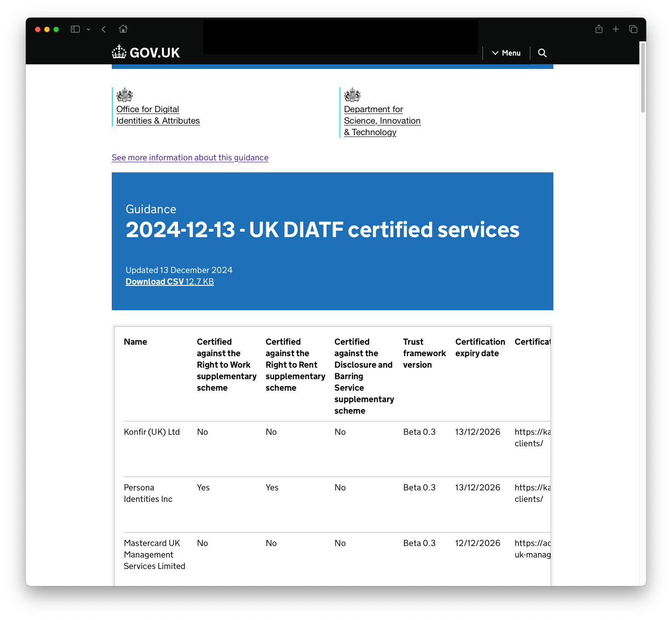Open GOV.UK search via the magnifier icon
This screenshot has width=672, height=620.
(x=542, y=53)
